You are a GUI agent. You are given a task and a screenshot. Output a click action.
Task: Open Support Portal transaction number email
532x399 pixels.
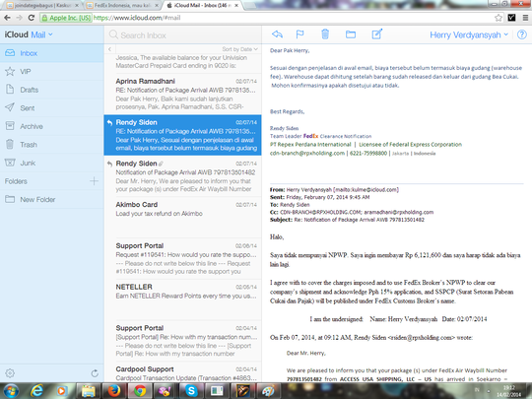[x=182, y=341]
